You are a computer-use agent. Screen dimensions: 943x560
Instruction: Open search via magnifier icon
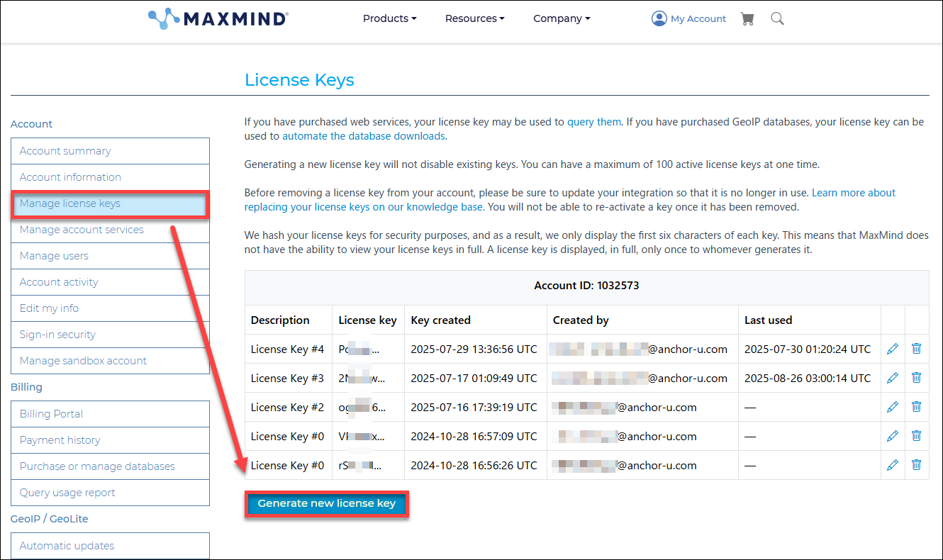[777, 19]
